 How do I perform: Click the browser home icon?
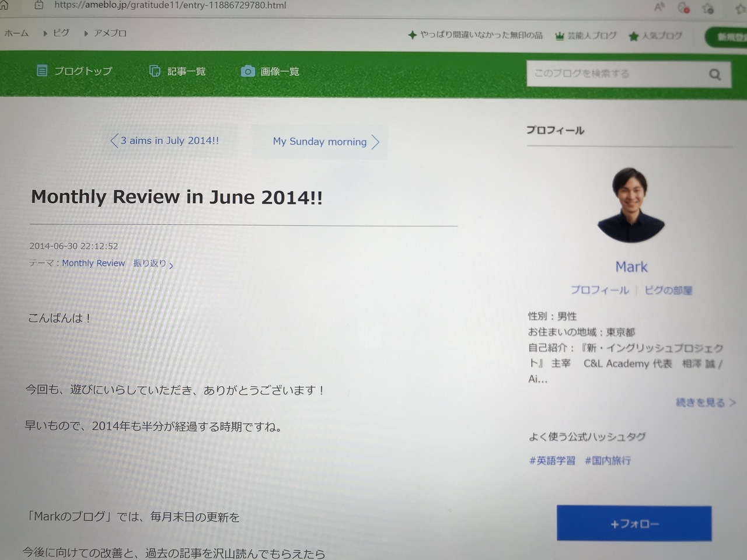(x=4, y=5)
